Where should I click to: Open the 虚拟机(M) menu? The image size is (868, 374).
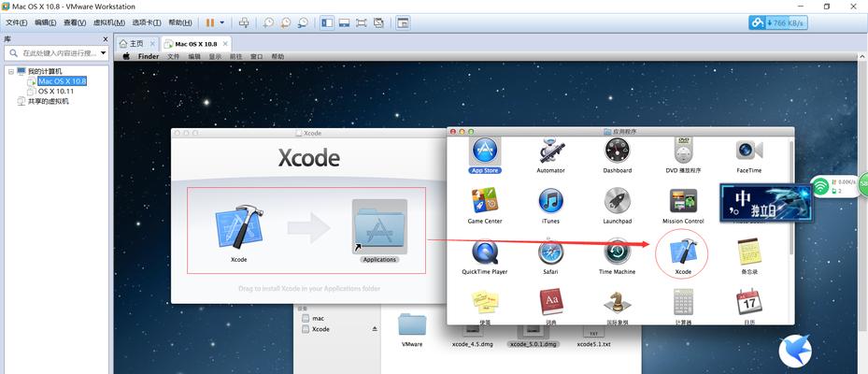tap(109, 22)
